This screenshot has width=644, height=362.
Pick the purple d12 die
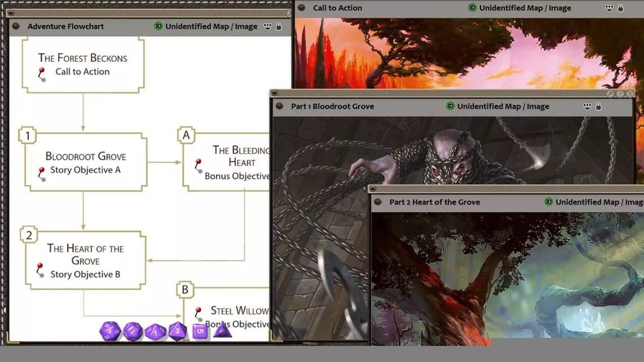tap(133, 331)
